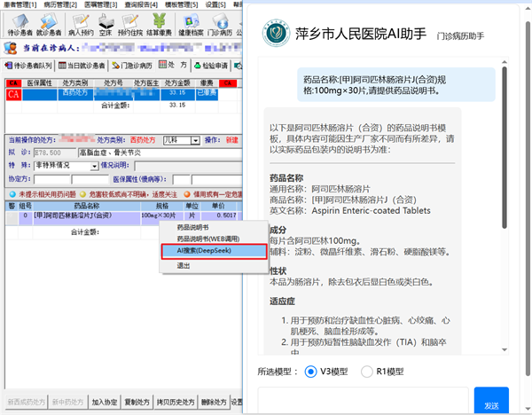Select the V3模型 radio button

coord(311,372)
